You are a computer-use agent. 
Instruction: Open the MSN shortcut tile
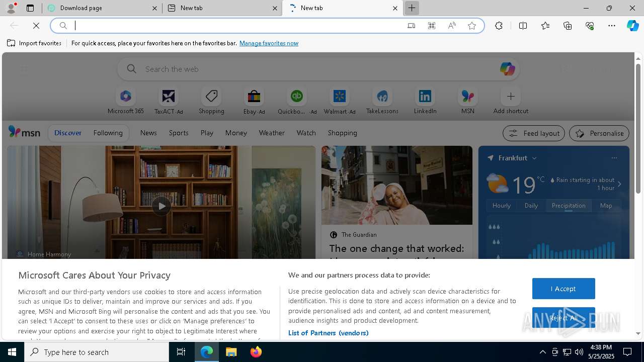pos(468,101)
